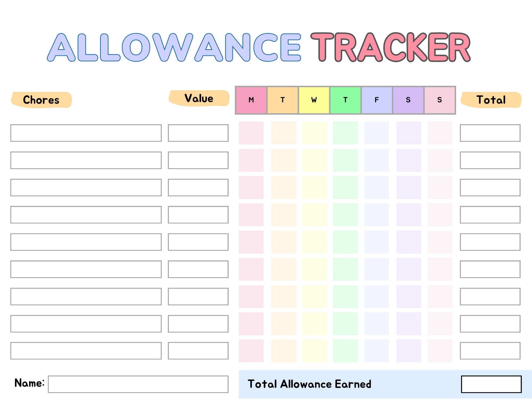The height and width of the screenshot is (411, 532).
Task: Select the pink M day header
Action: [x=251, y=100]
